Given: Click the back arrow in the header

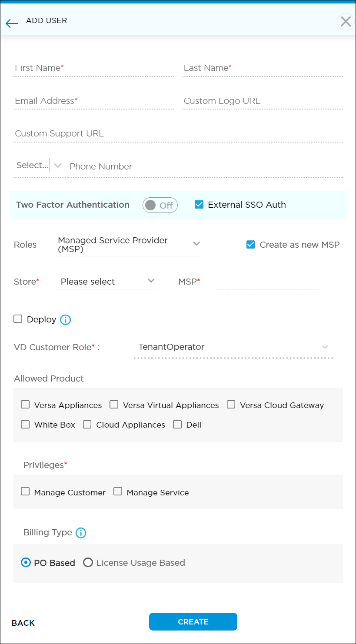Looking at the screenshot, I should tap(12, 23).
